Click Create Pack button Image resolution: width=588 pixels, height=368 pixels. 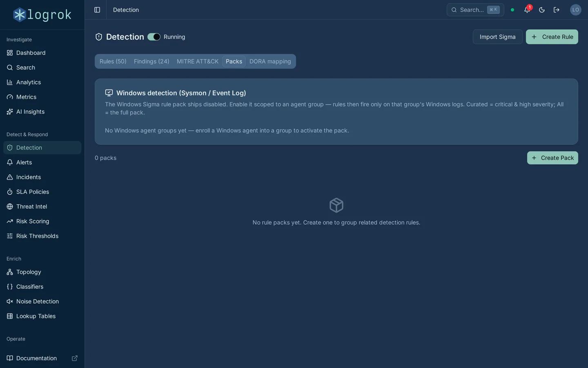point(552,158)
